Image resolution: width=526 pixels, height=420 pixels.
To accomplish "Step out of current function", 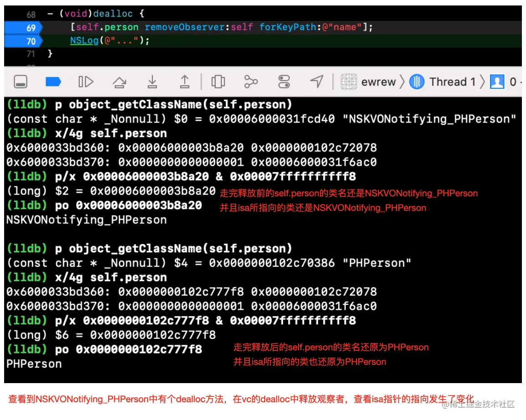I will tap(185, 82).
